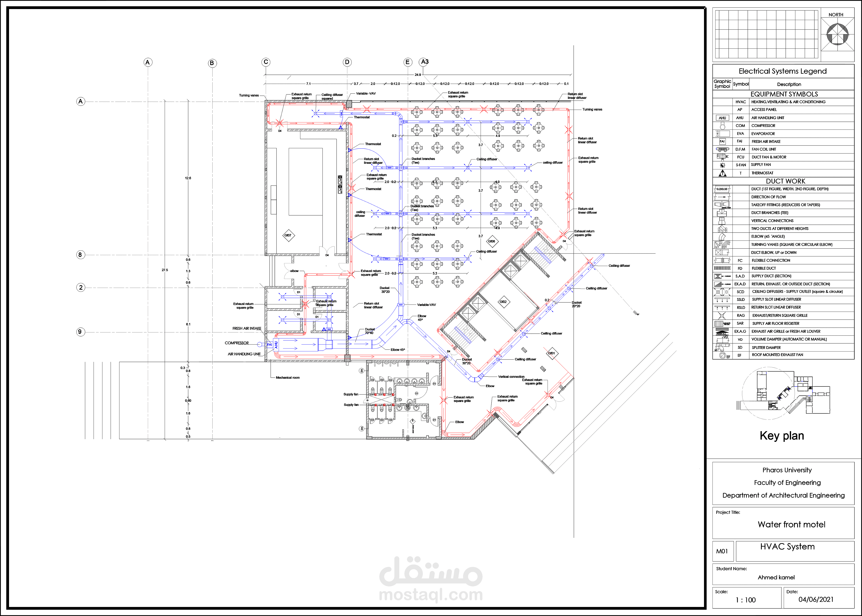
Task: Click the north arrow compass symbol
Action: 837,34
